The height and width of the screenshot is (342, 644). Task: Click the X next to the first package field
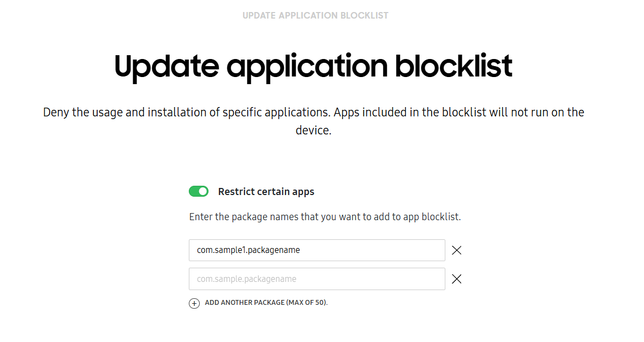(x=456, y=250)
